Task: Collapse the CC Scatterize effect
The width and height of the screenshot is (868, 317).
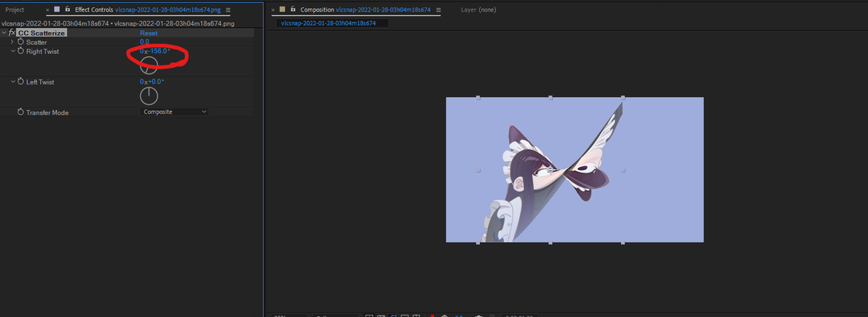Action: (x=4, y=34)
